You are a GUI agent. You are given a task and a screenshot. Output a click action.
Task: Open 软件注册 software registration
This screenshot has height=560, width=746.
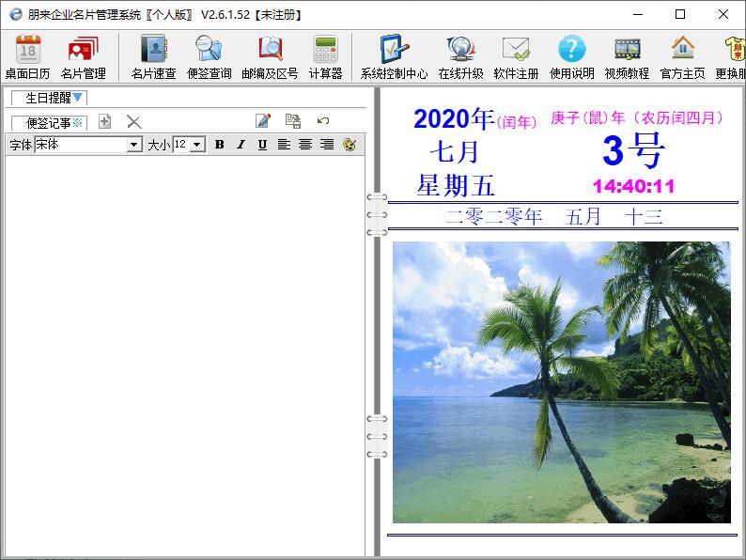click(x=516, y=56)
